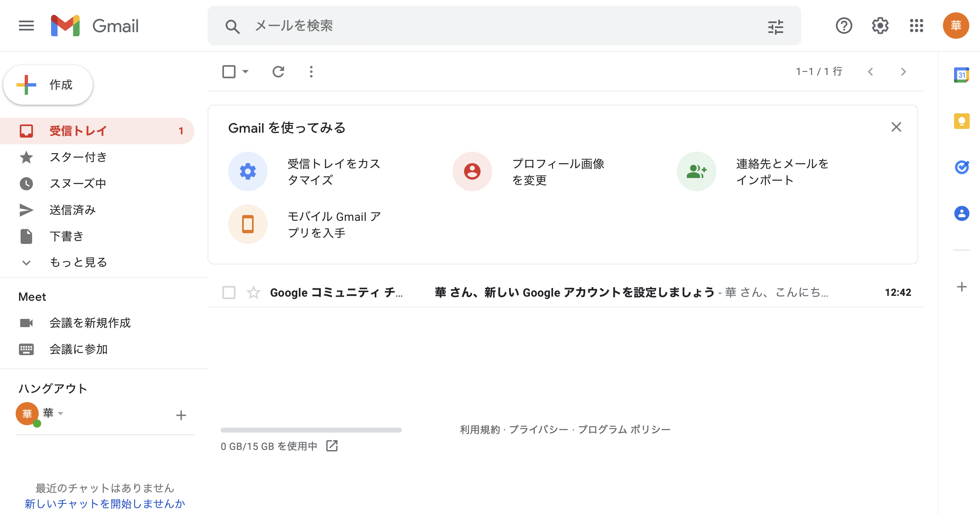Click the モバイル Gmail アプリを入手 phone icon

(x=248, y=224)
